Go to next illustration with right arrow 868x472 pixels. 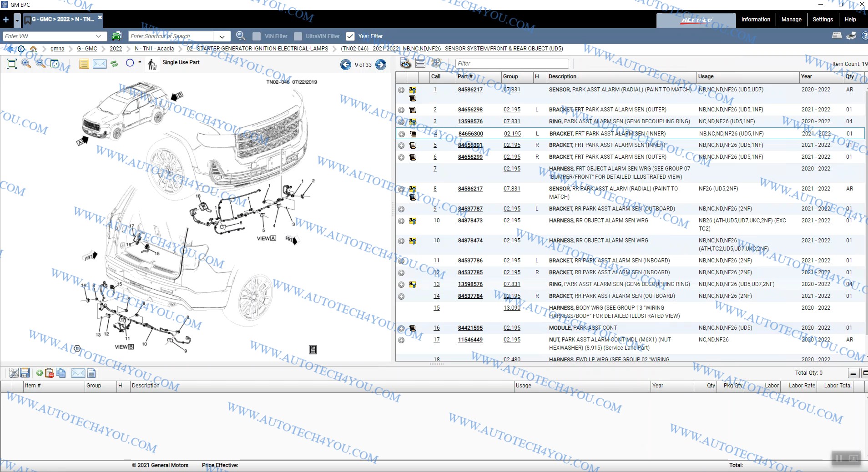pyautogui.click(x=381, y=65)
